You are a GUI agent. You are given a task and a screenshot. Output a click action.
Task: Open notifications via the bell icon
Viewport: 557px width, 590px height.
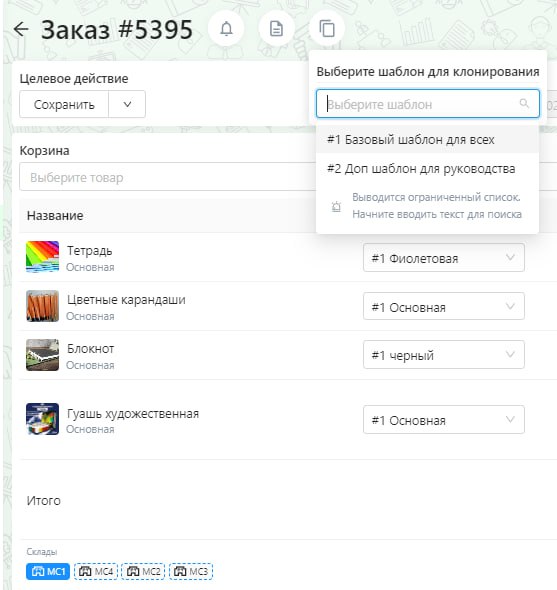(x=226, y=29)
